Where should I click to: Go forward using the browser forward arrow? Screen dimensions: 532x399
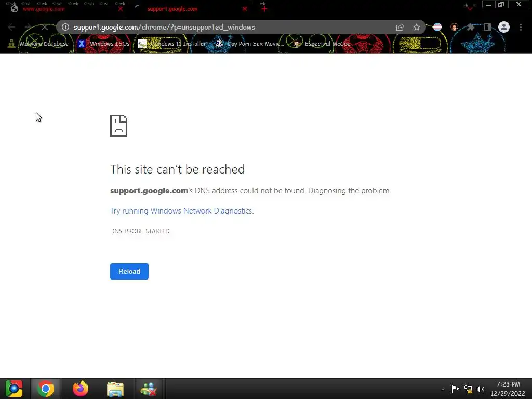[28, 27]
